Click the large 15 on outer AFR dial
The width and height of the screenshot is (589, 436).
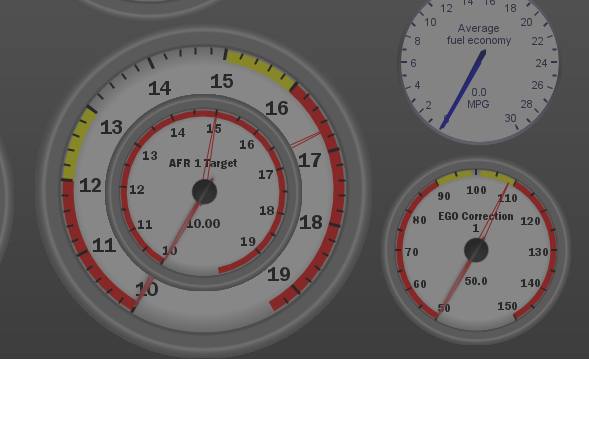(222, 81)
